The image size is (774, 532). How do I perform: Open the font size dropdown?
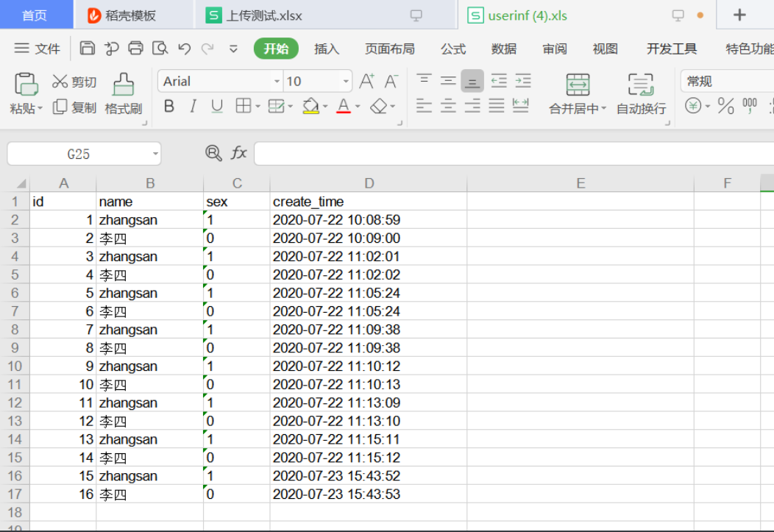click(344, 81)
